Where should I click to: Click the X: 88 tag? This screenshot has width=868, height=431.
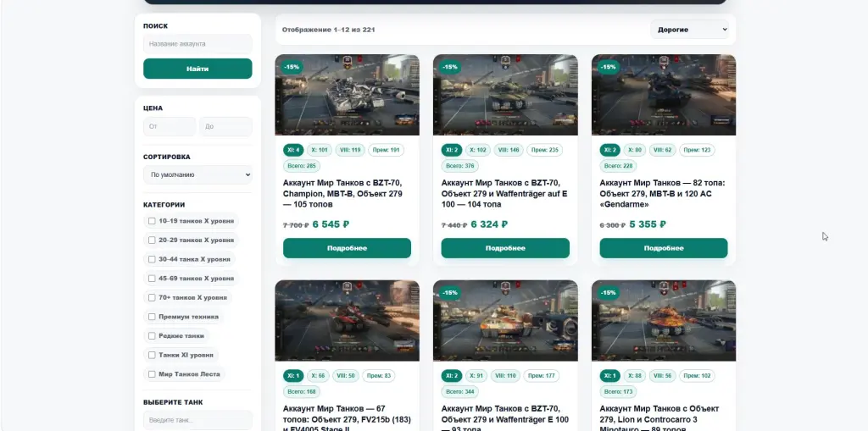[x=635, y=376]
